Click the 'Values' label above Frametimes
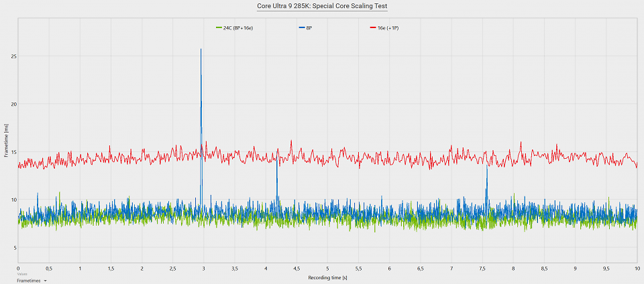Screen dimensions: 644x284 [21, 274]
